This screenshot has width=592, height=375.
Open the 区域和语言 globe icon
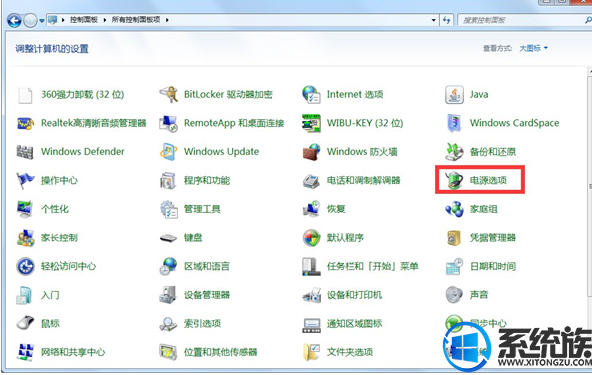[x=168, y=266]
